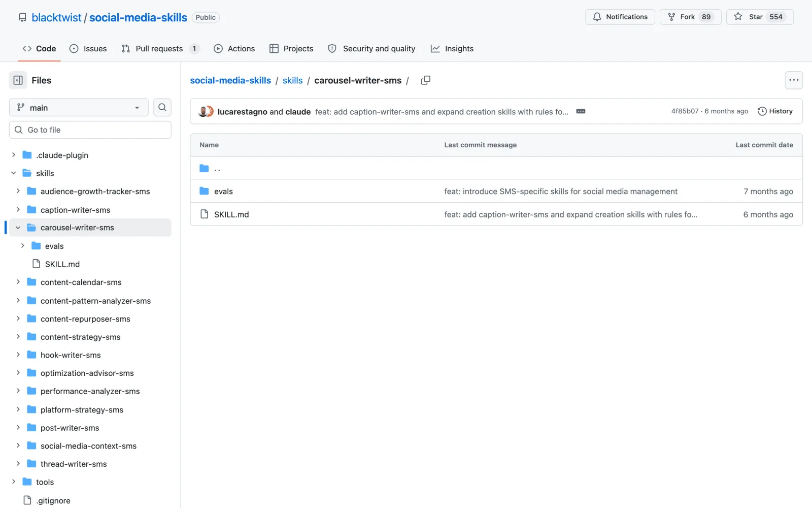Click the search files magnifier button

click(x=162, y=107)
